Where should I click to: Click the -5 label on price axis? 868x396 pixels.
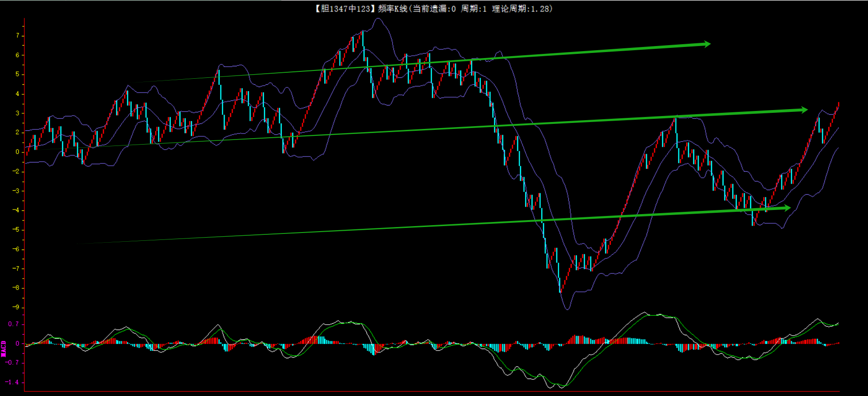pyautogui.click(x=16, y=229)
